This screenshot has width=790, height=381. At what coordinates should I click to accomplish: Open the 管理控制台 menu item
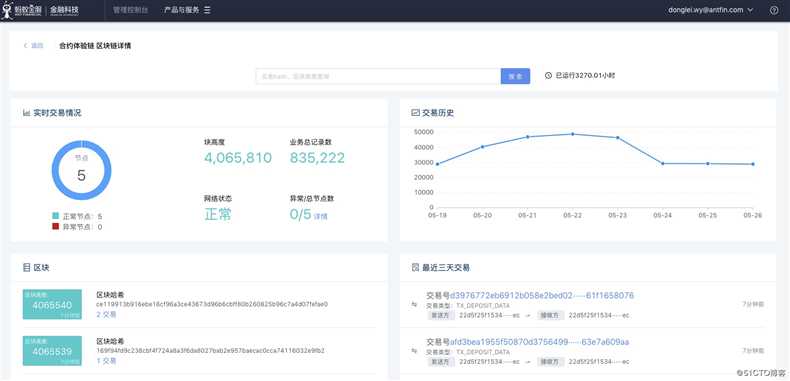point(130,10)
